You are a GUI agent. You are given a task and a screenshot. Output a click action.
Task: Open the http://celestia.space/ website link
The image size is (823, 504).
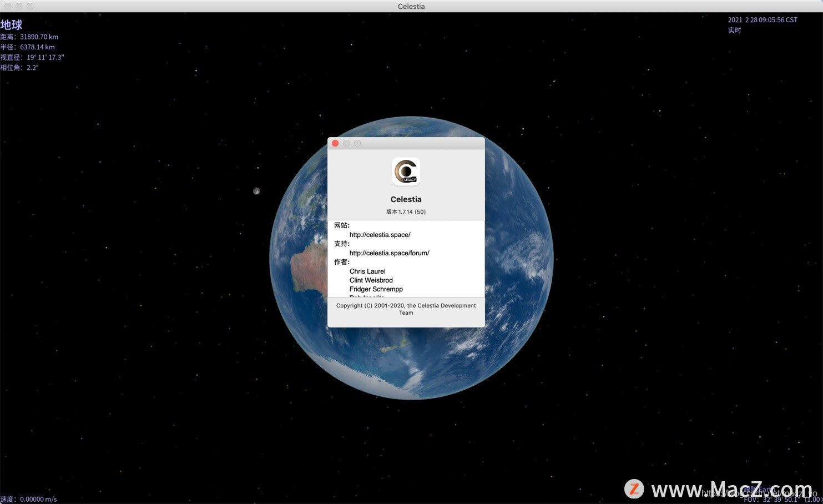coord(380,235)
